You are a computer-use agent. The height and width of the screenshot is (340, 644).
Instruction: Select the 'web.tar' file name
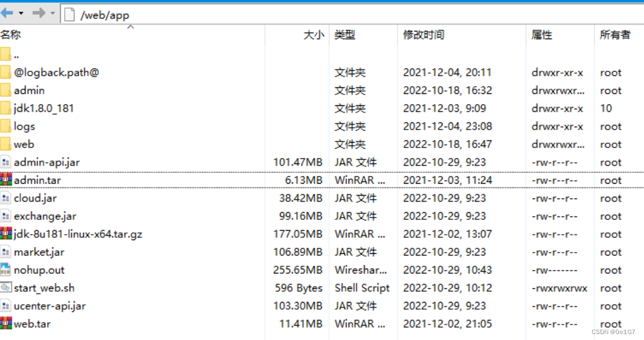point(33,324)
